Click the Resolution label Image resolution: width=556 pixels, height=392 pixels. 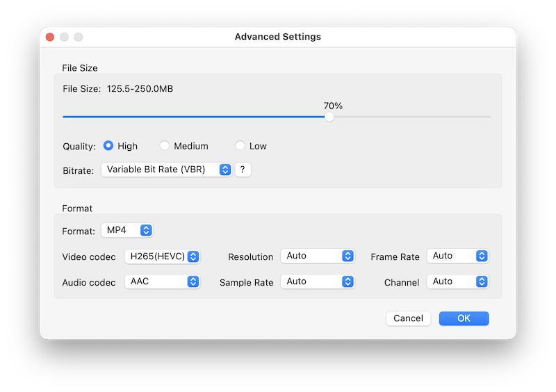[251, 257]
